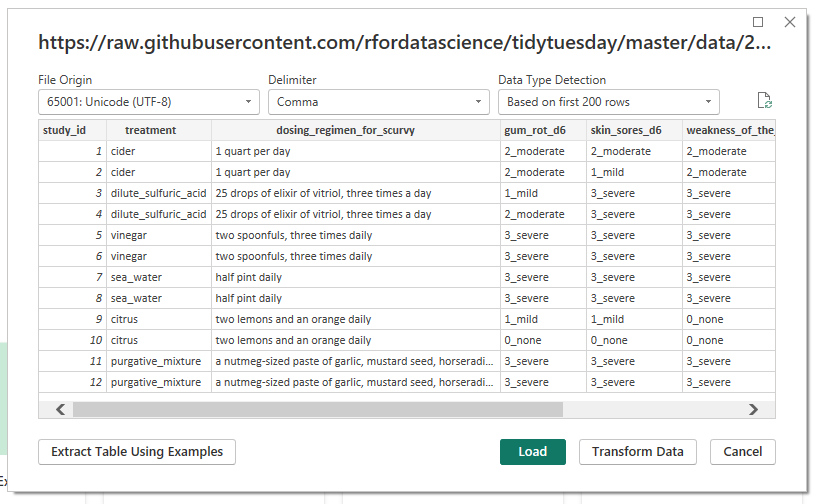Click dosing cell in study row 6
The height and width of the screenshot is (504, 820).
356,256
